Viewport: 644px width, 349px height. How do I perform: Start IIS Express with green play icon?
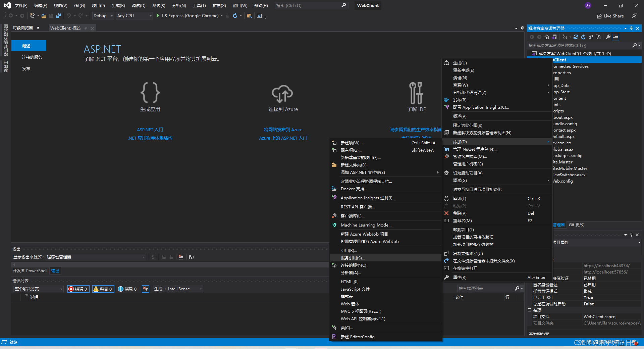158,16
